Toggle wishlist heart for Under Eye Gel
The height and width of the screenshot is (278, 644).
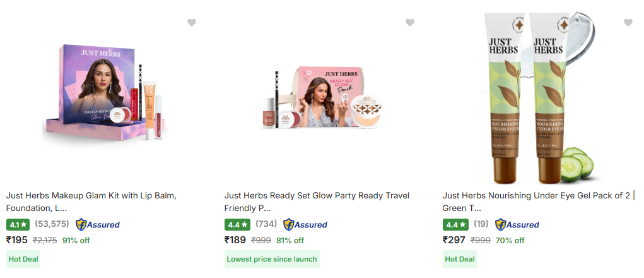click(x=628, y=23)
